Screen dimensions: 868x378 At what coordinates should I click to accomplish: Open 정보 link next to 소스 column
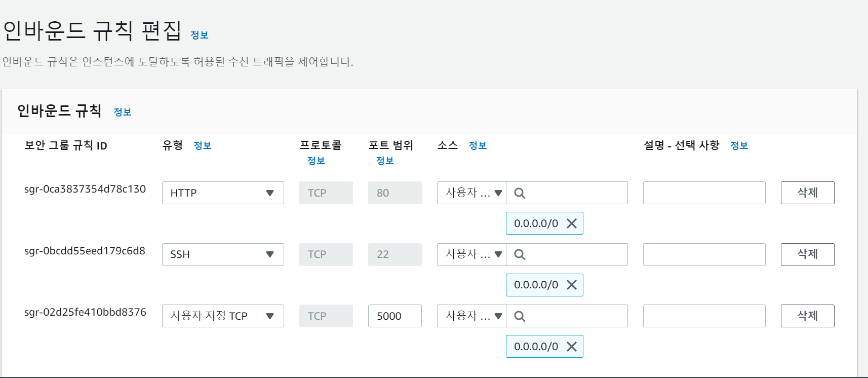(478, 145)
